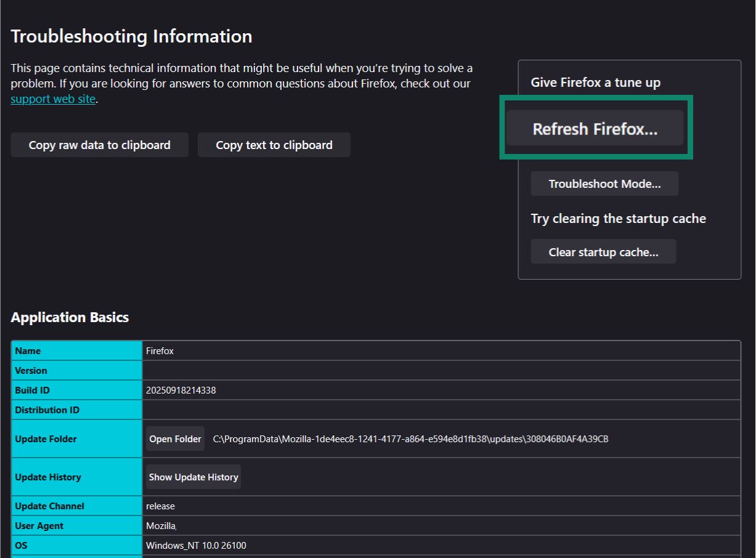Open the support web site link

[x=52, y=99]
